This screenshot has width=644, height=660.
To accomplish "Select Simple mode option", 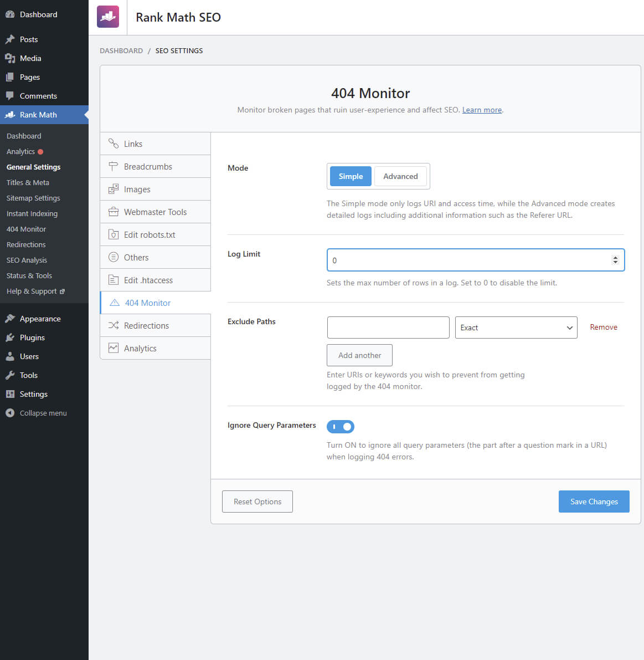I will tap(351, 176).
